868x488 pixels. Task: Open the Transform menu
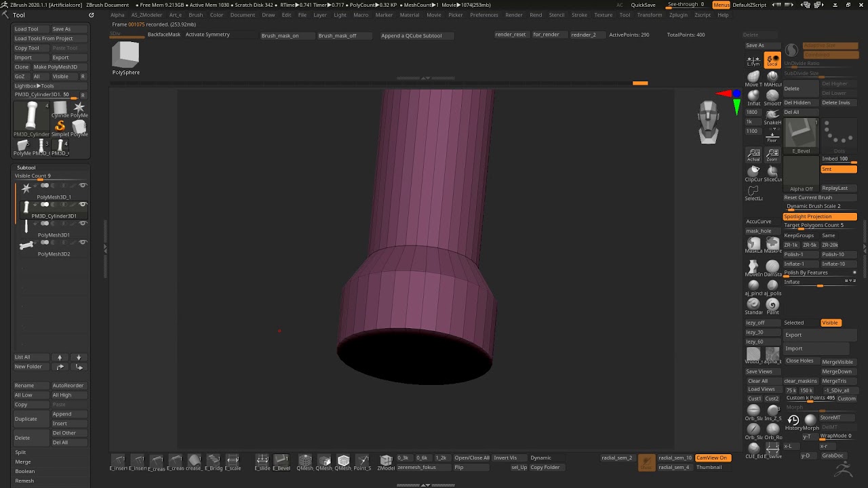pyautogui.click(x=650, y=15)
